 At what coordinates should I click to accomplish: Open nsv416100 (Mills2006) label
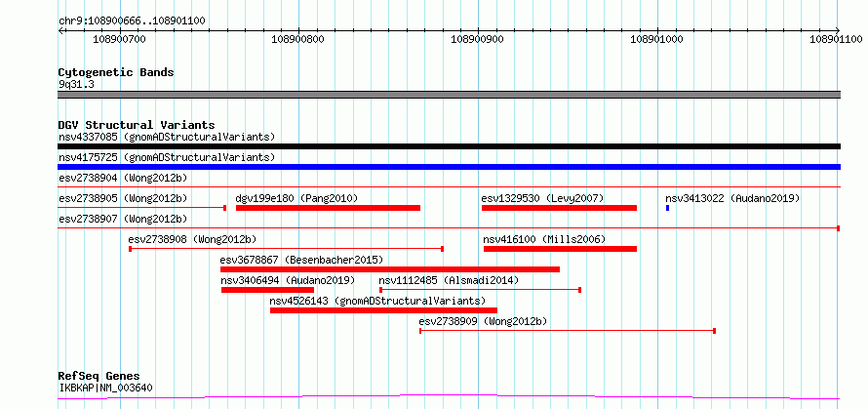545,239
